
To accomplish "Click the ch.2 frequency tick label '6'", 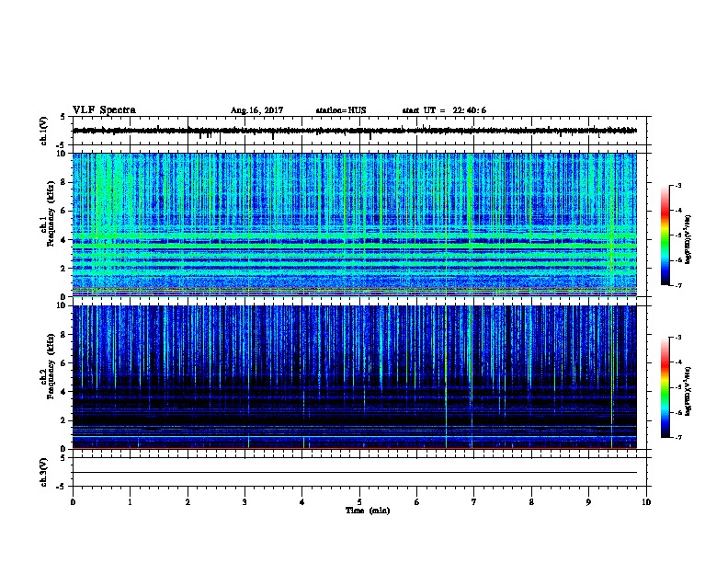I will (64, 363).
